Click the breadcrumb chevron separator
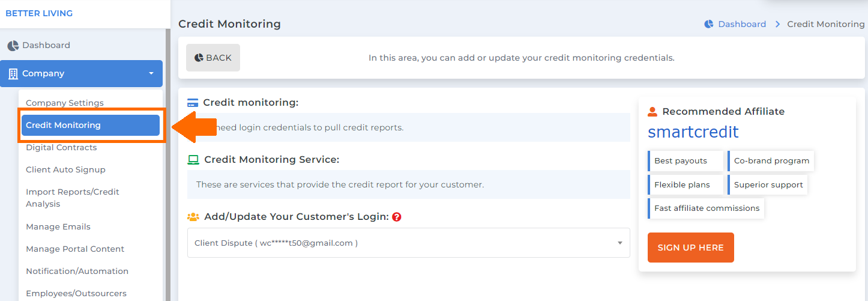868x301 pixels. [x=777, y=24]
